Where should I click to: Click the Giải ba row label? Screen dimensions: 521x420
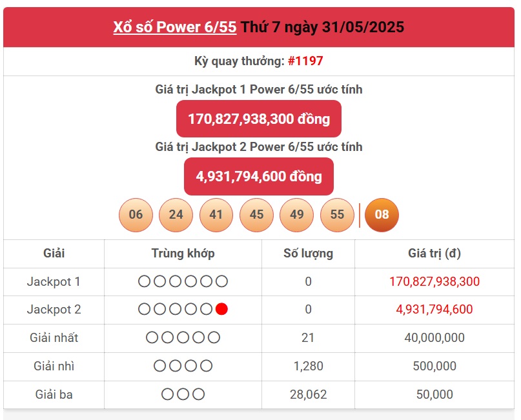click(x=54, y=394)
